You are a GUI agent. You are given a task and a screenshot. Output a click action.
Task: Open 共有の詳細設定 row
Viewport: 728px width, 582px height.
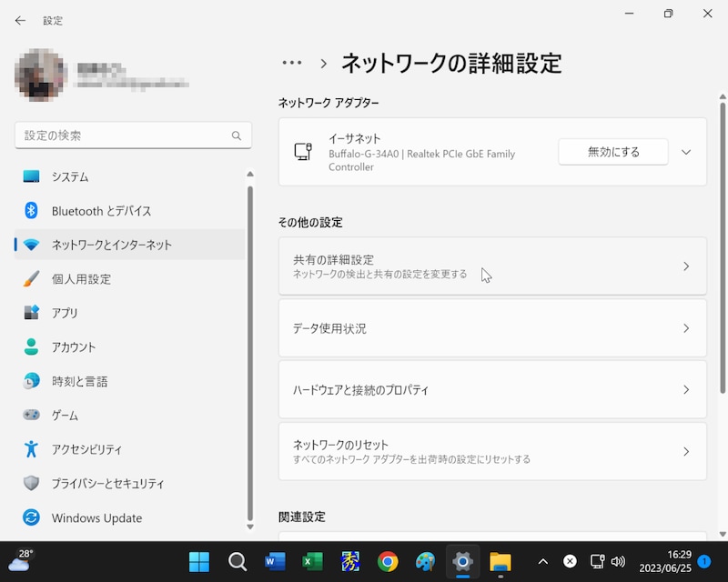pos(491,266)
